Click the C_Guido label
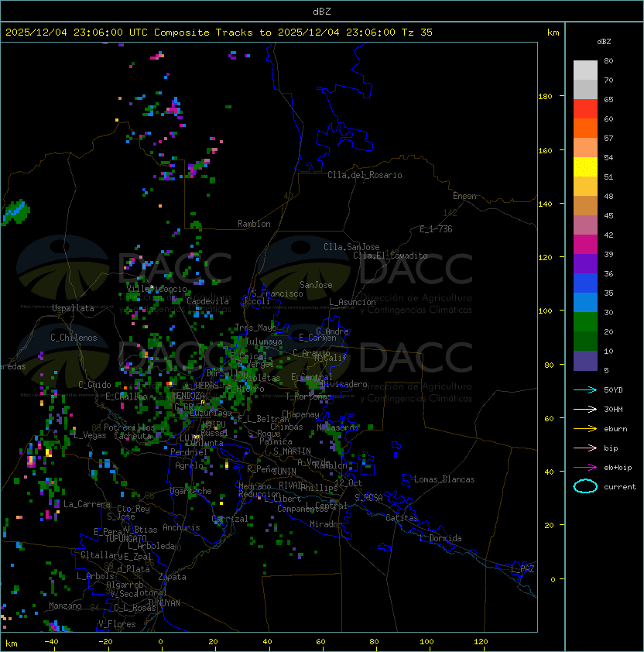The width and height of the screenshot is (644, 652). [x=94, y=385]
